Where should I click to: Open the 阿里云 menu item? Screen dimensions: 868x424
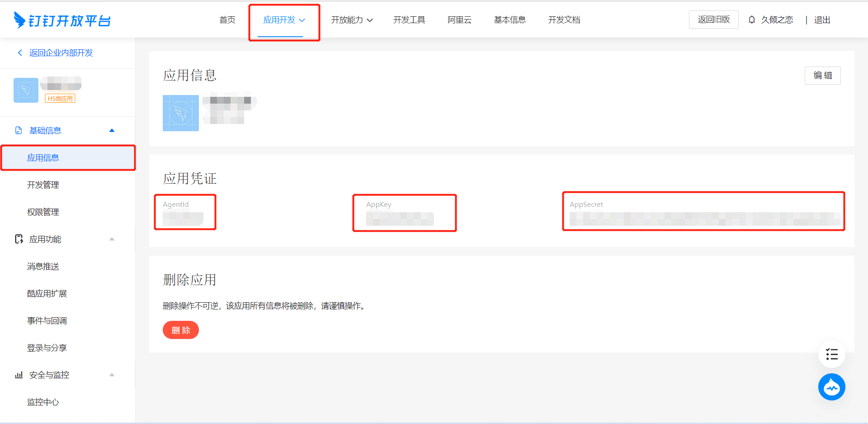tap(459, 20)
